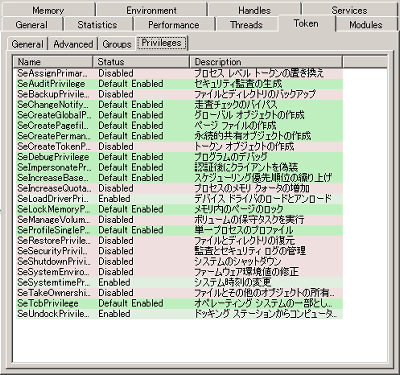400x375 pixels.
Task: Click description トークン オブジェクトの作成
Action: click(x=244, y=146)
